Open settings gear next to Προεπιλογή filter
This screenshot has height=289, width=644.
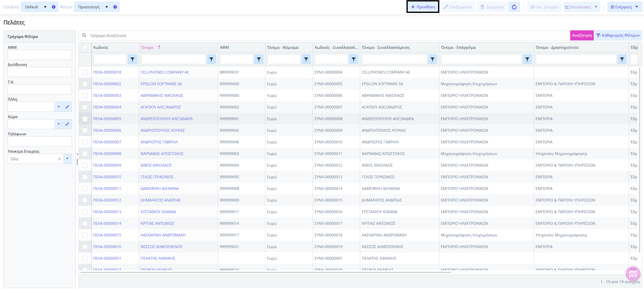point(115,7)
